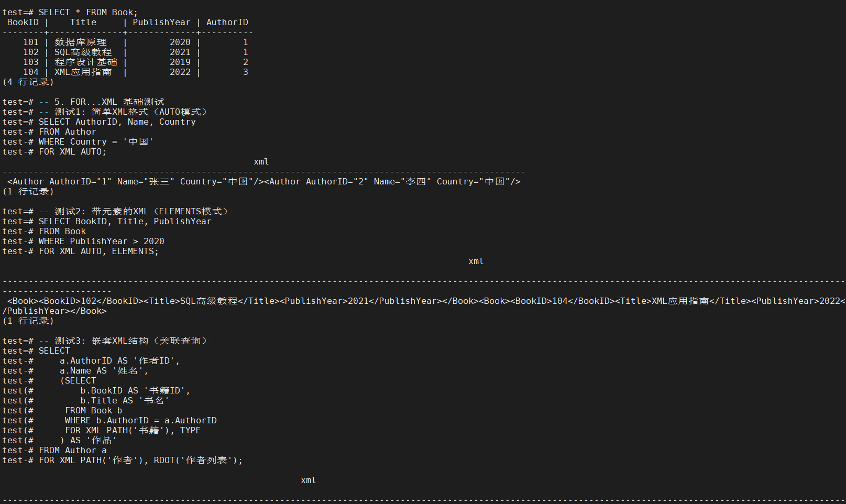The width and height of the screenshot is (846, 504).
Task: Click the 'FOR XML AUTO, ELEMENTS;' line
Action: [98, 251]
